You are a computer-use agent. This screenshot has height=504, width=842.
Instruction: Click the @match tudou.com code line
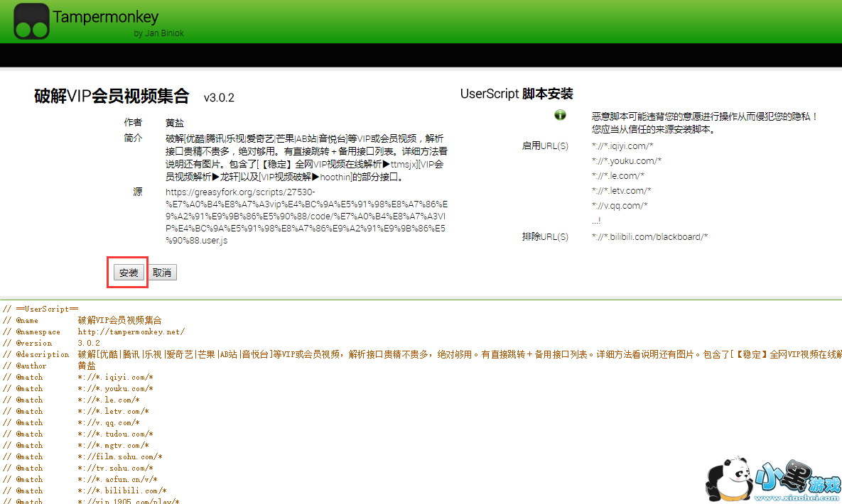[78, 434]
